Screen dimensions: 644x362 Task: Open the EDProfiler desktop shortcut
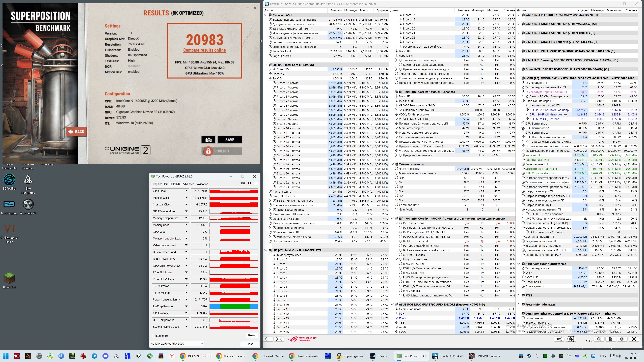10,182
